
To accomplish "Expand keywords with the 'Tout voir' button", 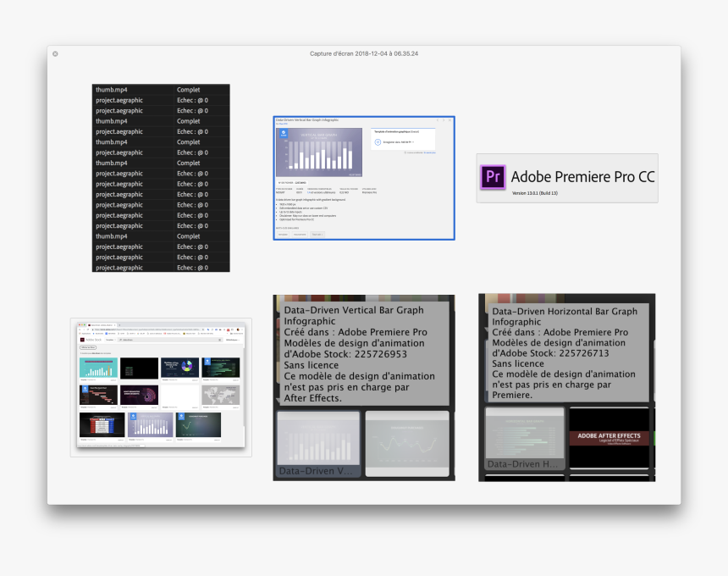I will pos(317,234).
